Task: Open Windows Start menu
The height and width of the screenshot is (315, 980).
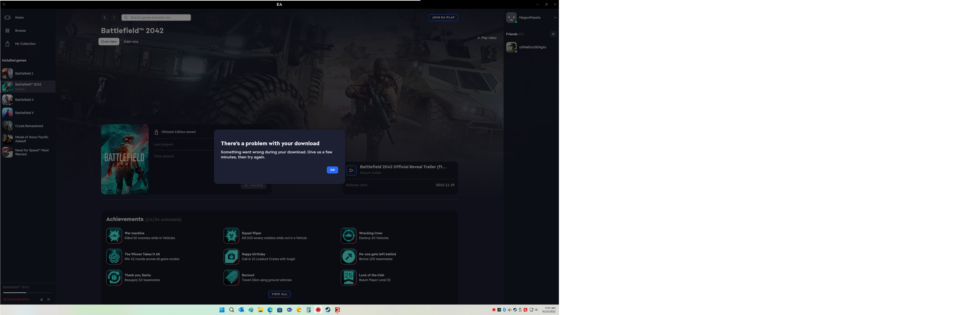Action: (222, 310)
